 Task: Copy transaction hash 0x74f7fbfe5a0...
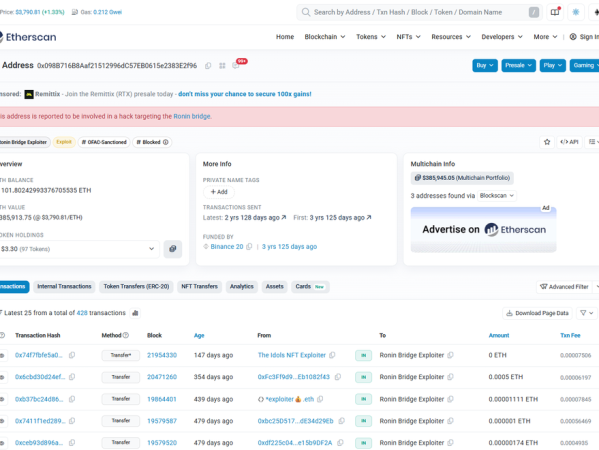(72, 355)
